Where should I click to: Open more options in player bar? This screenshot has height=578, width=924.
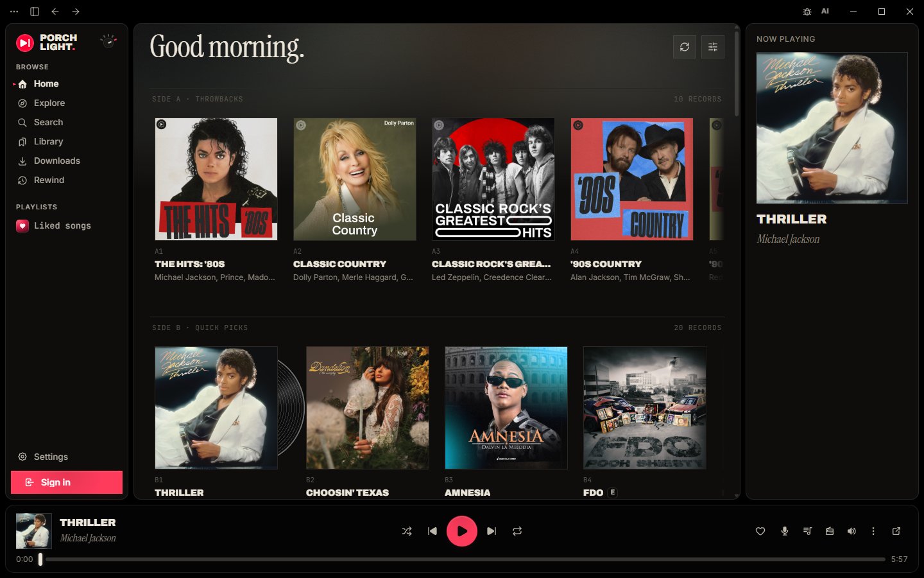873,531
